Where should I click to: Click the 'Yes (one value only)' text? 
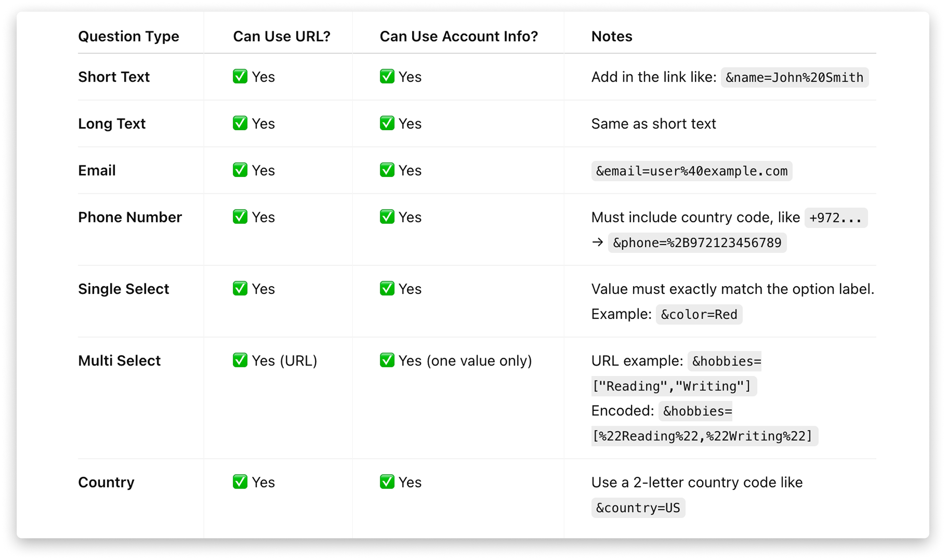(x=465, y=361)
